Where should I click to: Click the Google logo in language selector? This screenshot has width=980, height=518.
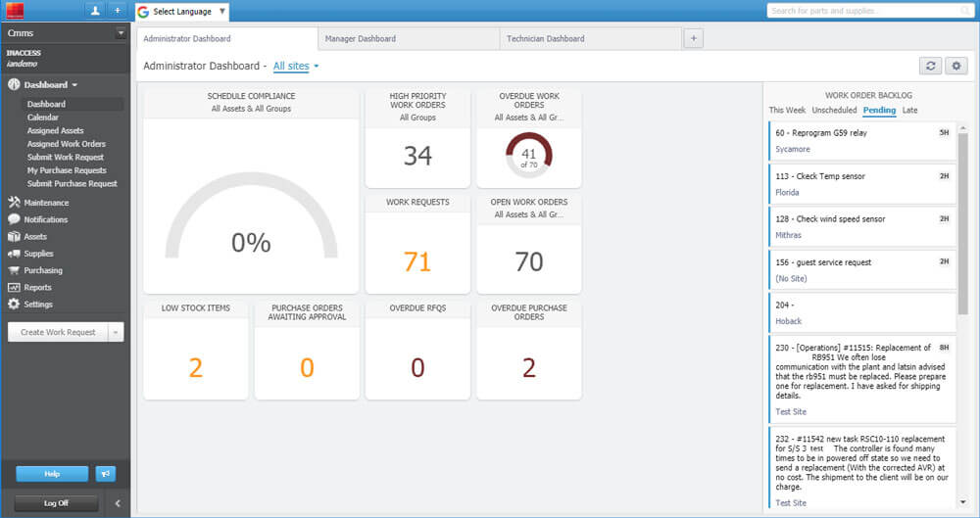click(x=143, y=12)
